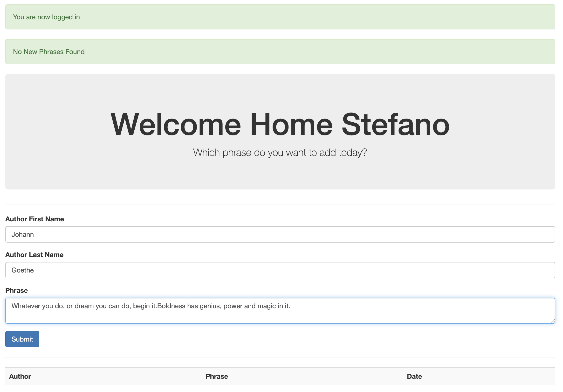Click the Phrase column header
Image resolution: width=563 pixels, height=392 pixels.
coord(217,376)
